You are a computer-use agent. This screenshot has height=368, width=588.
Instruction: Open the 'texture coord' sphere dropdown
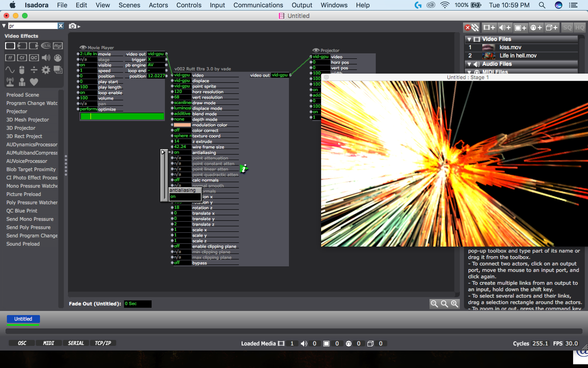[x=182, y=135]
